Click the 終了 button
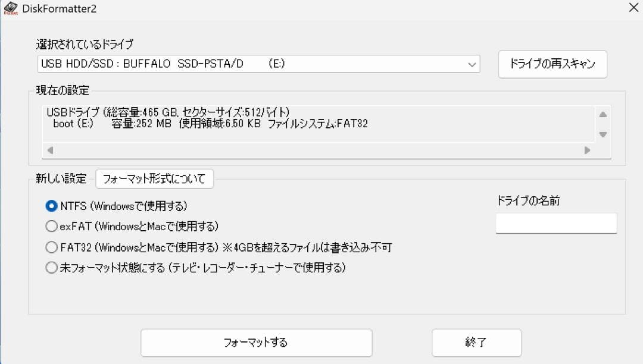 476,343
